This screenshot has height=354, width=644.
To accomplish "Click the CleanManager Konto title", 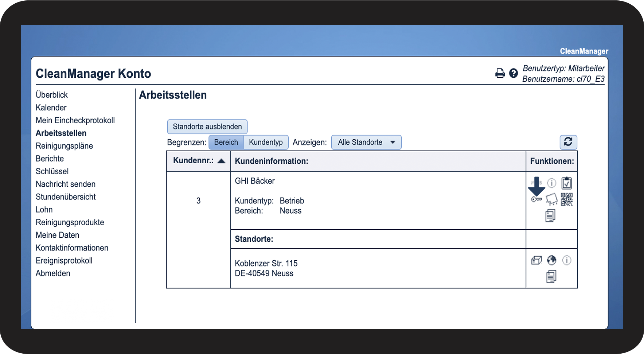I will [x=93, y=74].
